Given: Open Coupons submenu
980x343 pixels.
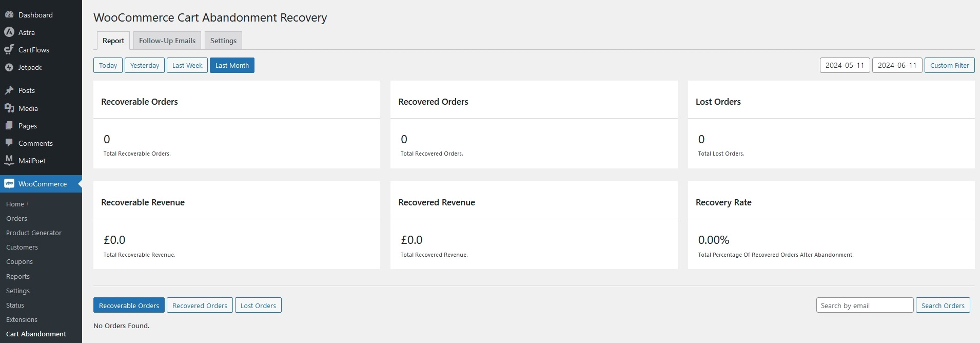Looking at the screenshot, I should point(19,261).
